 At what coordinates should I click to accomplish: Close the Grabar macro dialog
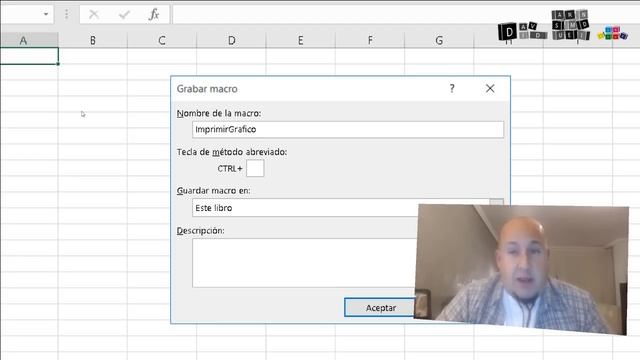(x=490, y=88)
